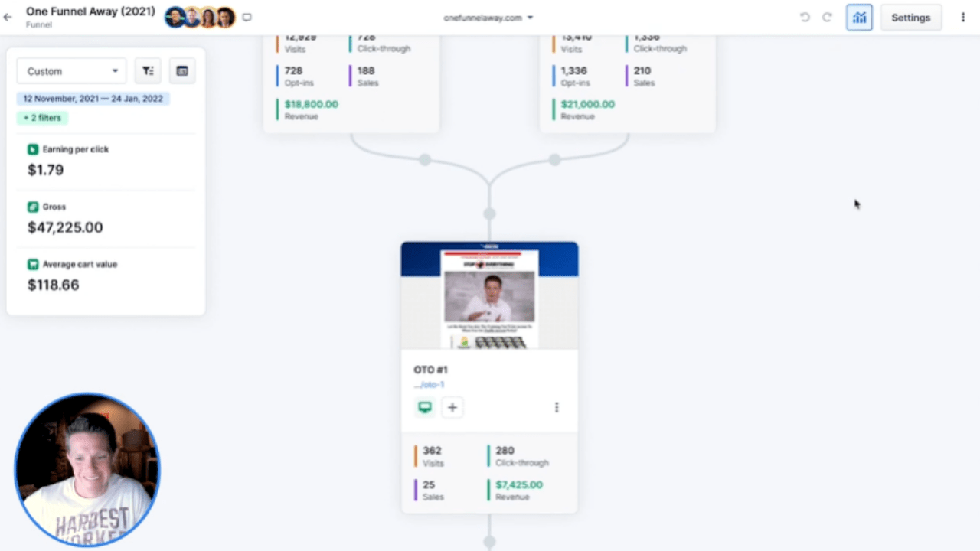Click the plus button on OTO #1 card
Image resolution: width=980 pixels, height=551 pixels.
[452, 407]
